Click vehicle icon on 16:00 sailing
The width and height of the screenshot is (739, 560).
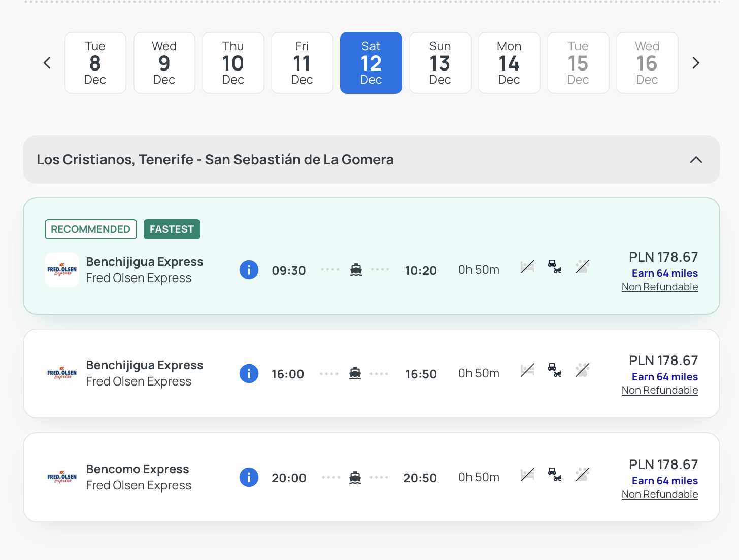[555, 370]
